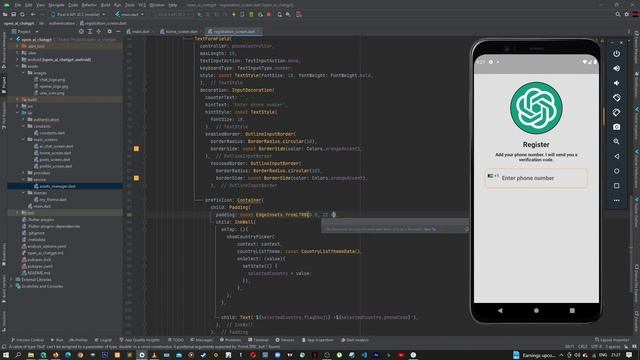Collapse the assets folder in project tree
The width and height of the screenshot is (640, 360).
tap(18, 66)
